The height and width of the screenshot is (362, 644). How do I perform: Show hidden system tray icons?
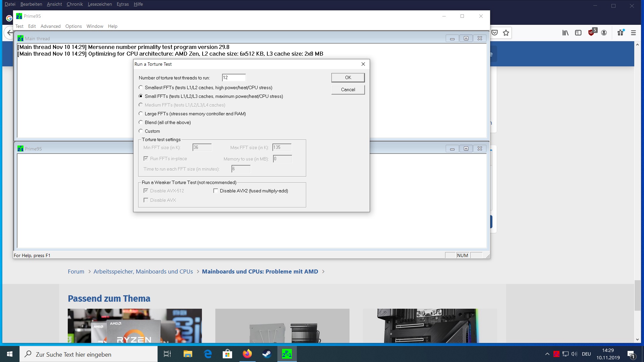point(547,354)
